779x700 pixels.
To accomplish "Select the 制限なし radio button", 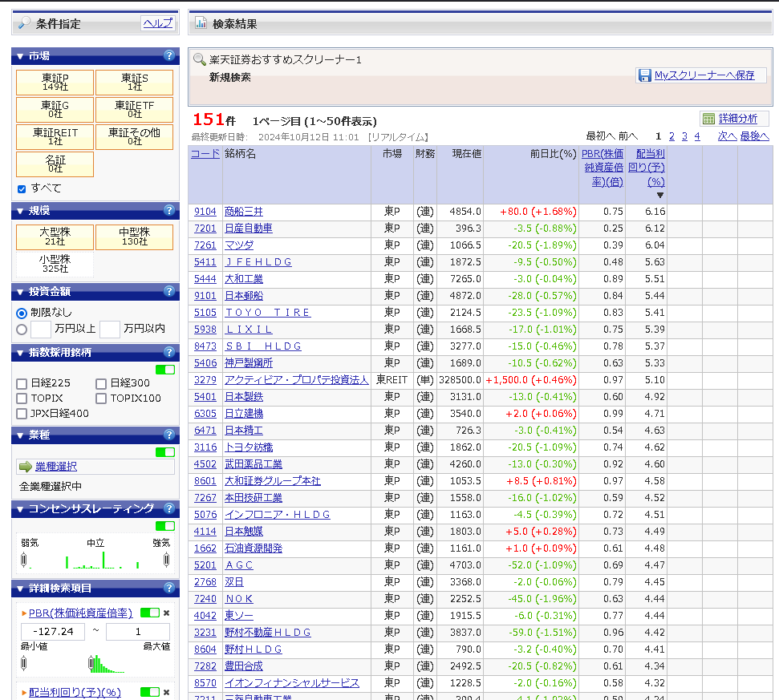I will click(x=22, y=314).
